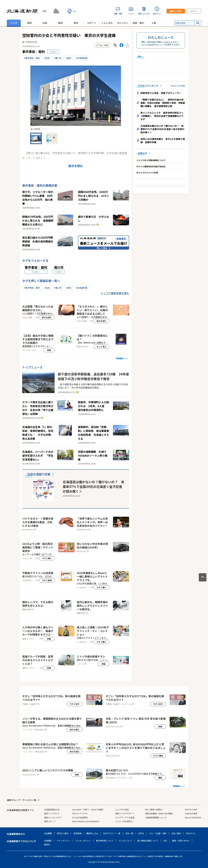
Task: Click the もっと見る button on 明治大学 ad
Action: tap(101, 346)
